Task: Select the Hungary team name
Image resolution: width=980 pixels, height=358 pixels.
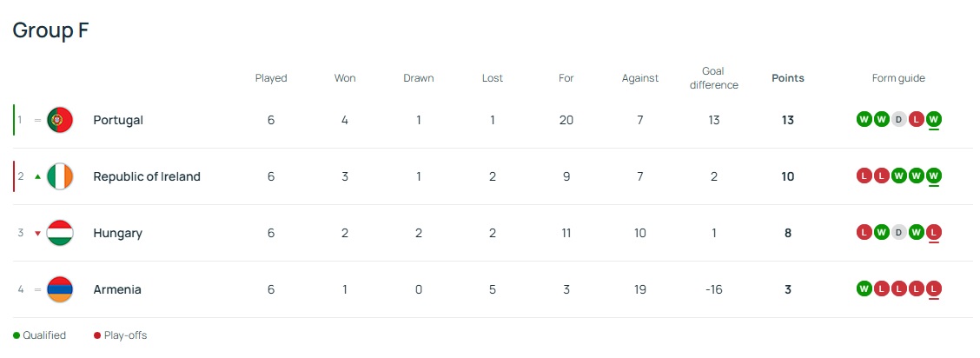Action: (118, 233)
